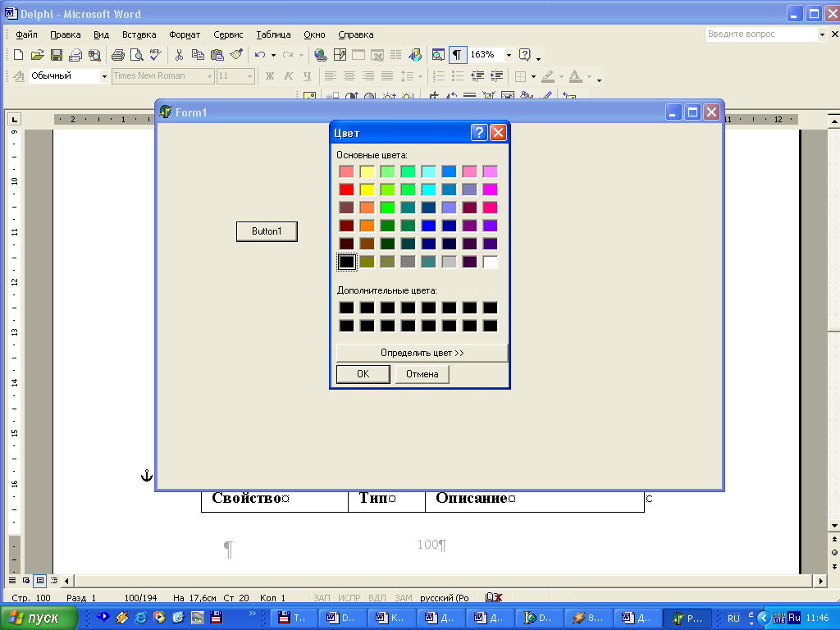Toggle the ЗАМ overtype mode indicator
Image resolution: width=840 pixels, height=630 pixels.
(x=404, y=598)
